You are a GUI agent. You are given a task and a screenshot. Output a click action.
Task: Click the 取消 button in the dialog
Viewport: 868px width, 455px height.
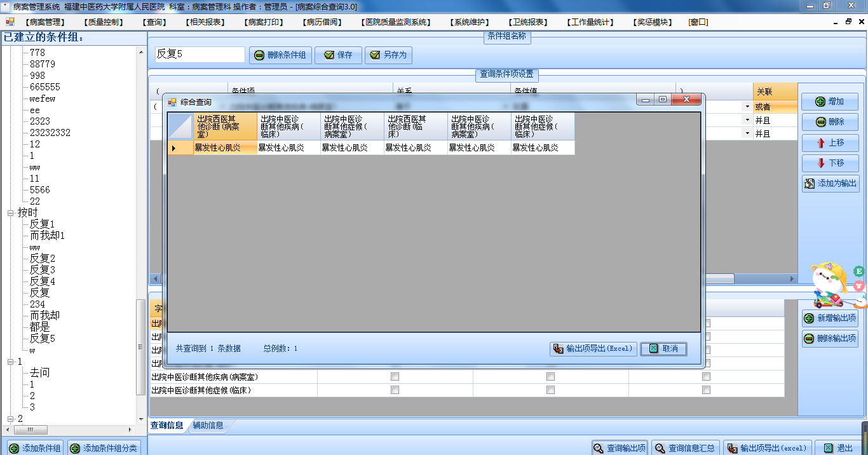tap(663, 349)
